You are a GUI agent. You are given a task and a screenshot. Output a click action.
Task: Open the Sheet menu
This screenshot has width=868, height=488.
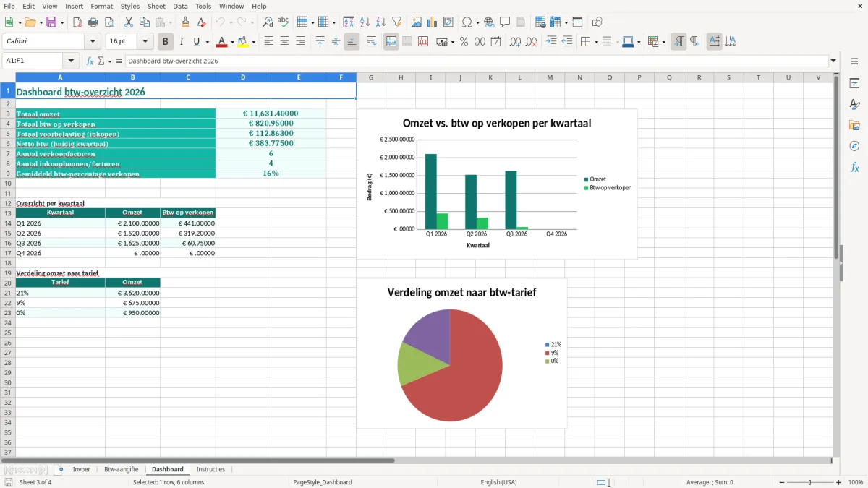156,6
